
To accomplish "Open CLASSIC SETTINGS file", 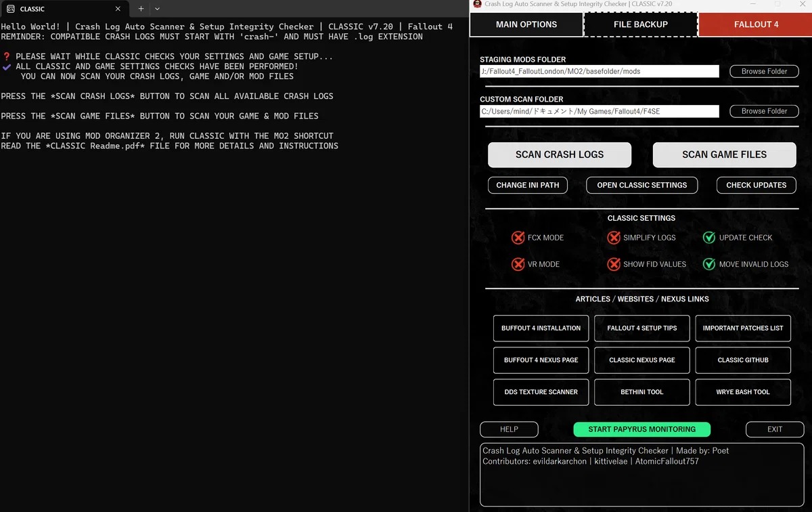I will 642,185.
